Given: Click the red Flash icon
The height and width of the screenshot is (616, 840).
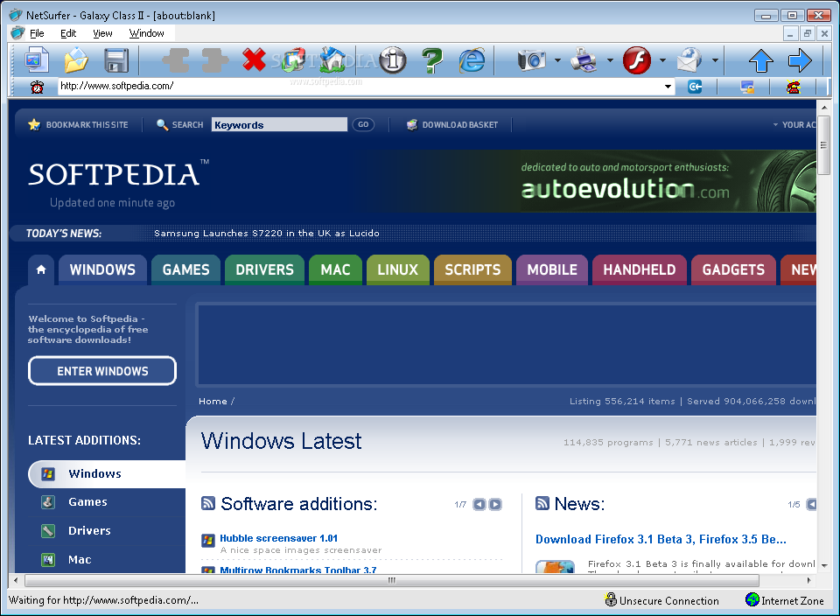Looking at the screenshot, I should tap(637, 60).
